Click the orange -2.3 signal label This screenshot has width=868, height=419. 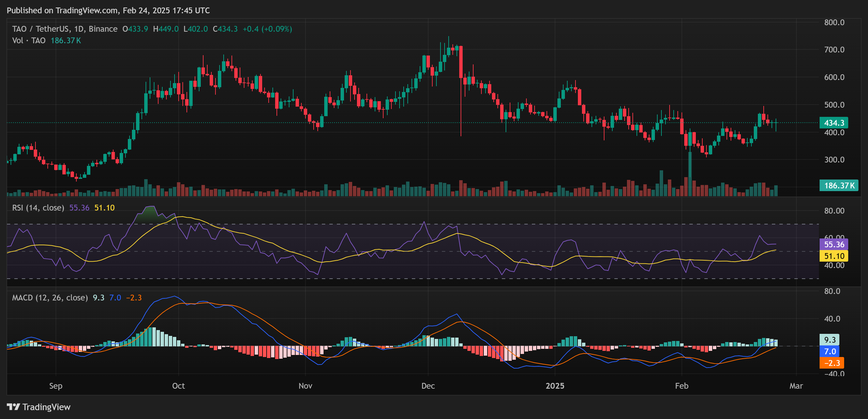[x=832, y=363]
